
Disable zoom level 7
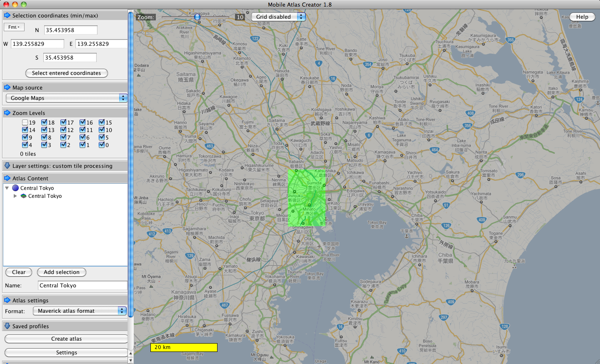63,137
